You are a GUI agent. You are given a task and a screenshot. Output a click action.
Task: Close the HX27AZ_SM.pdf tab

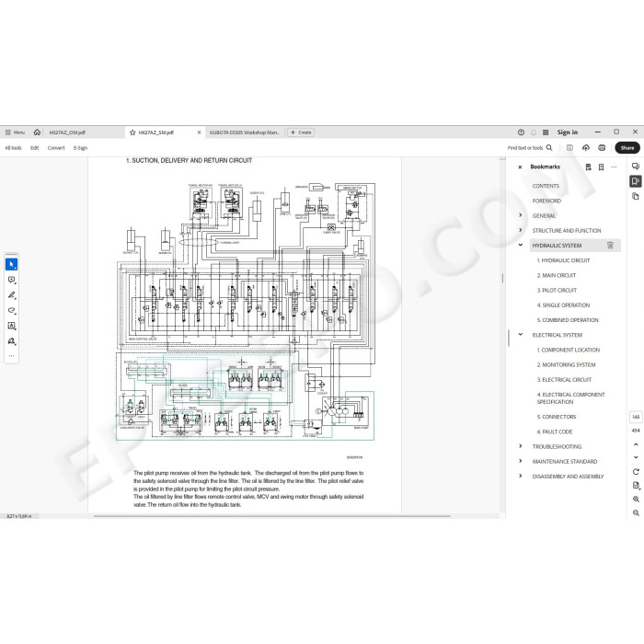[x=200, y=132]
